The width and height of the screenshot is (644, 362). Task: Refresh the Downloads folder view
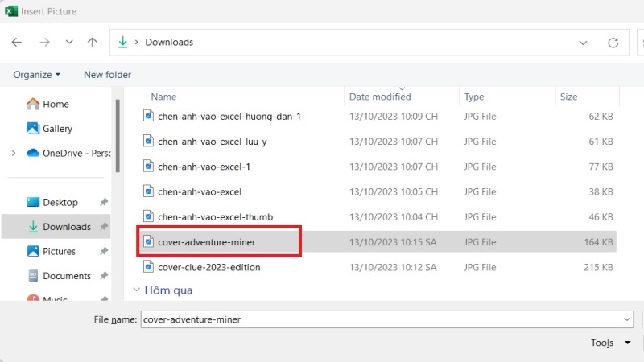[x=613, y=43]
